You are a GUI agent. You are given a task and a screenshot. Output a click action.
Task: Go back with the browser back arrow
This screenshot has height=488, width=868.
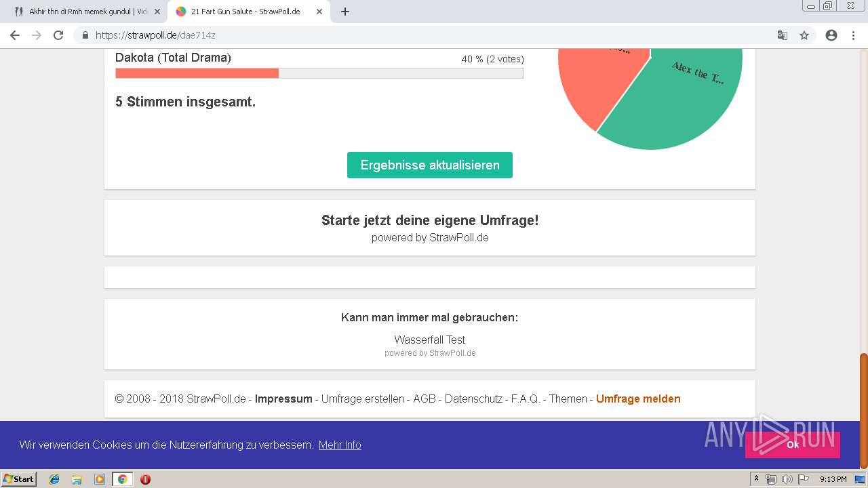point(15,35)
